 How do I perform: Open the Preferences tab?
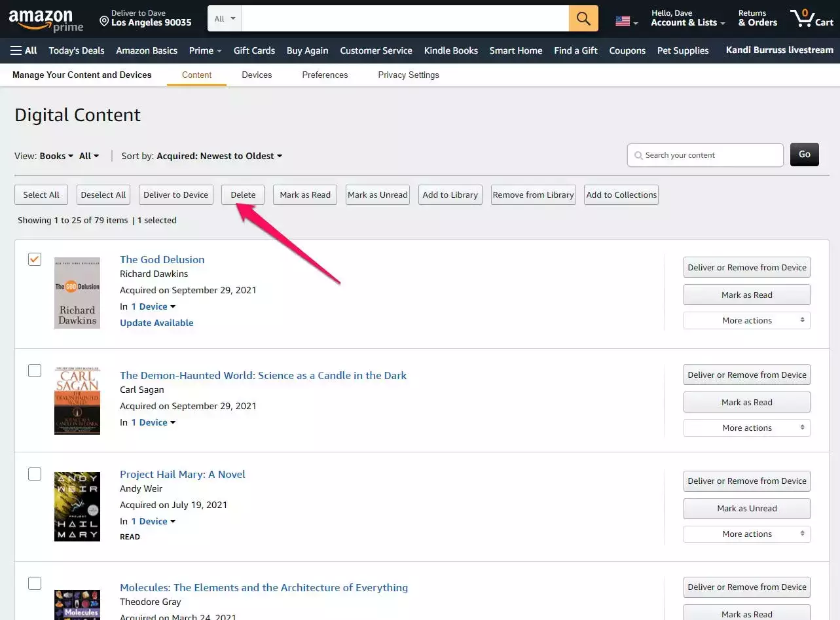click(x=325, y=75)
